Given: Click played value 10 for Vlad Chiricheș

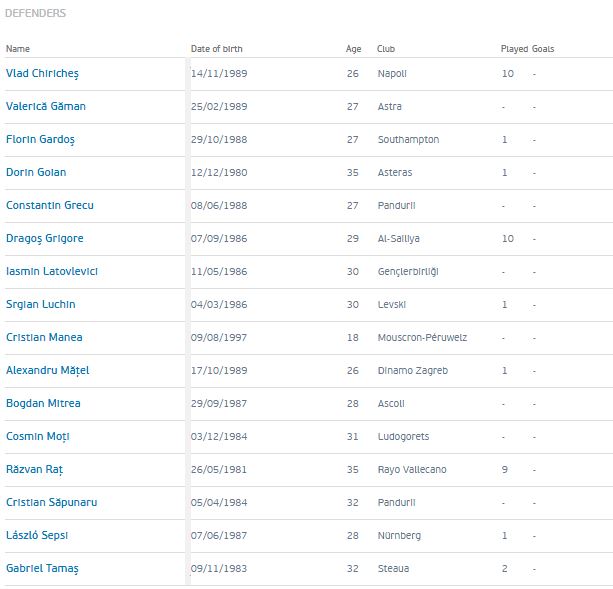Looking at the screenshot, I should [x=508, y=73].
